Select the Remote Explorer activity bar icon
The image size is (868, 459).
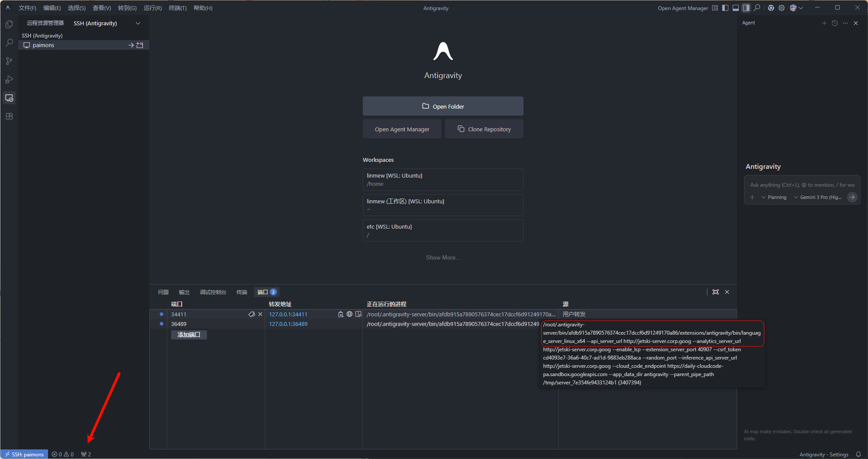[x=9, y=98]
